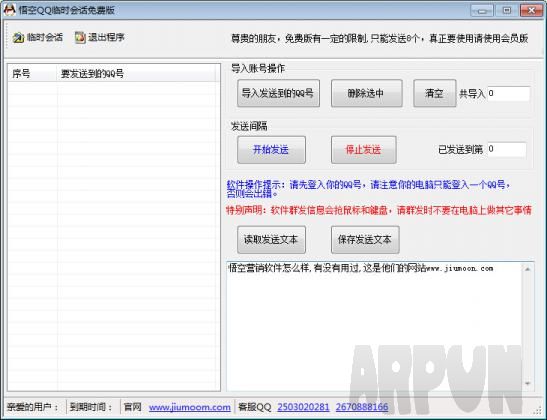Click the text area scrollbar down arrow
This screenshot has height=420, width=547.
(527, 384)
